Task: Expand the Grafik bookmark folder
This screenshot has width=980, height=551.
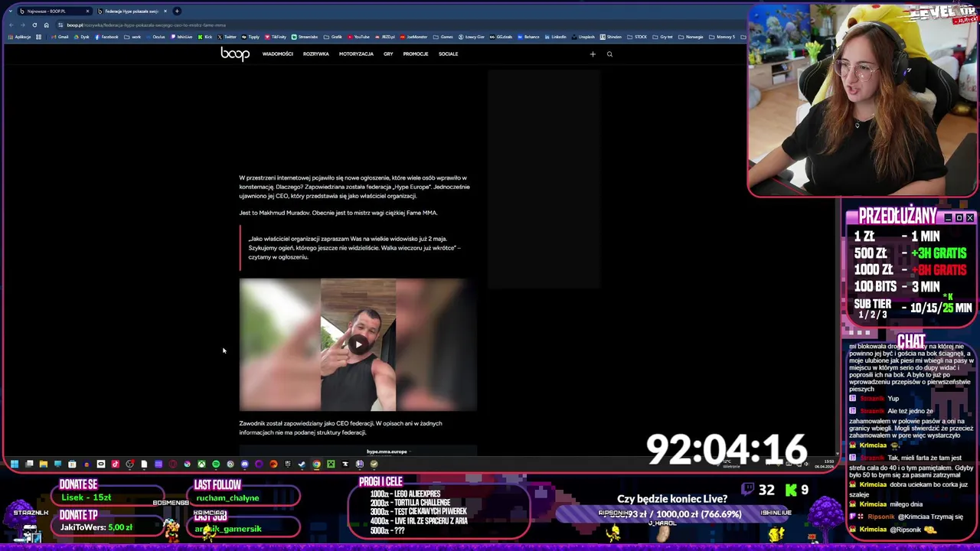Action: pyautogui.click(x=333, y=37)
